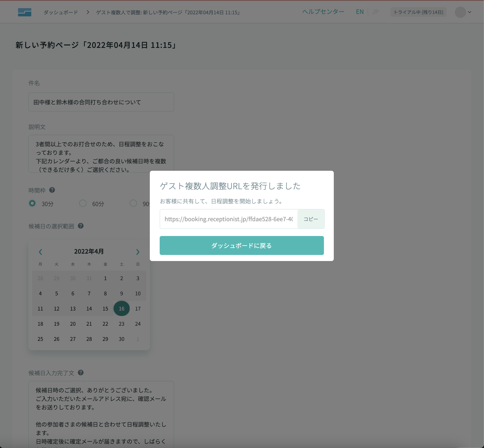
Task: Open help icon beside 候補日の選択範囲
Action: click(x=81, y=226)
